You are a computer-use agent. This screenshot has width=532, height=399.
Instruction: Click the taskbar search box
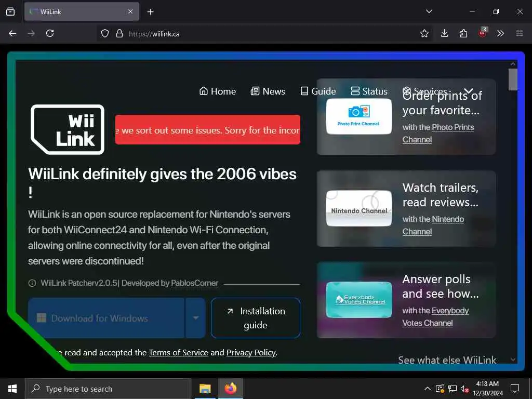(x=108, y=389)
